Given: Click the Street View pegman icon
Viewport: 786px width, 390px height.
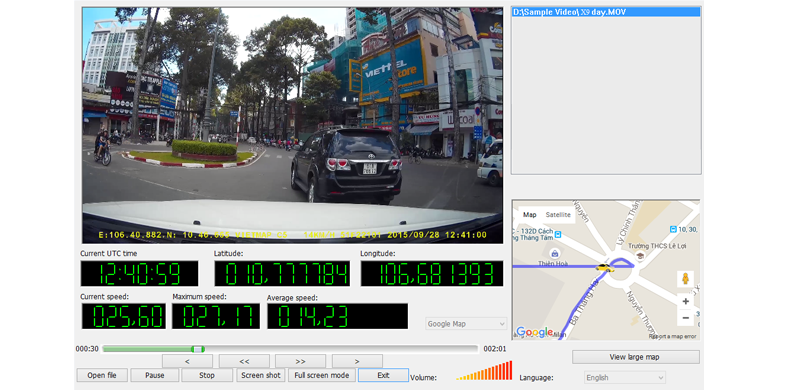Looking at the screenshot, I should [685, 279].
